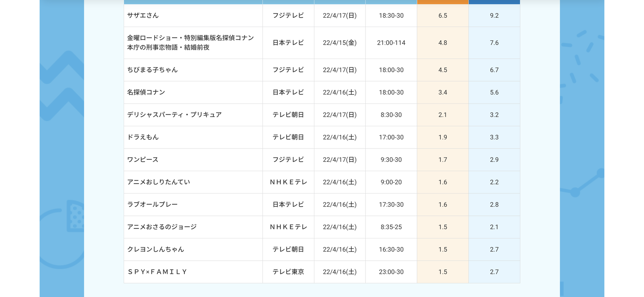This screenshot has height=297, width=644.
Task: Click テレビ東京 in the SPY×FAMILY row
Action: point(288,272)
